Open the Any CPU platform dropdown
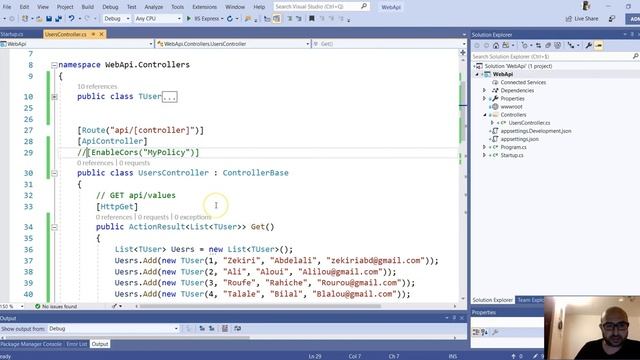The image size is (640, 360). (158, 19)
